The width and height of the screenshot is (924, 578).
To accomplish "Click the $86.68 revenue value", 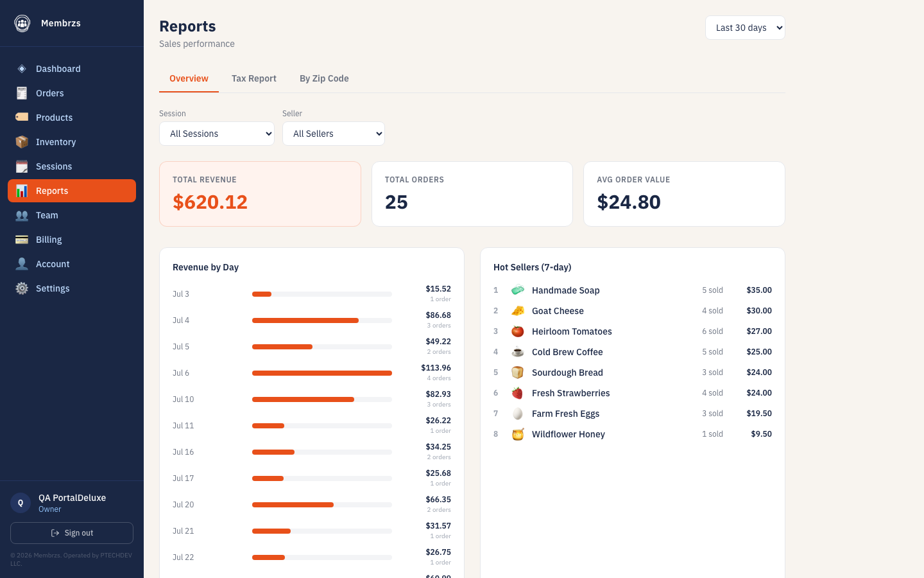I will (x=438, y=315).
